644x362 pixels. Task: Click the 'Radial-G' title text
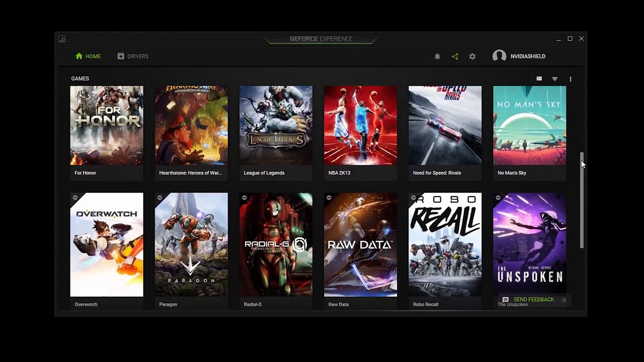(x=253, y=305)
